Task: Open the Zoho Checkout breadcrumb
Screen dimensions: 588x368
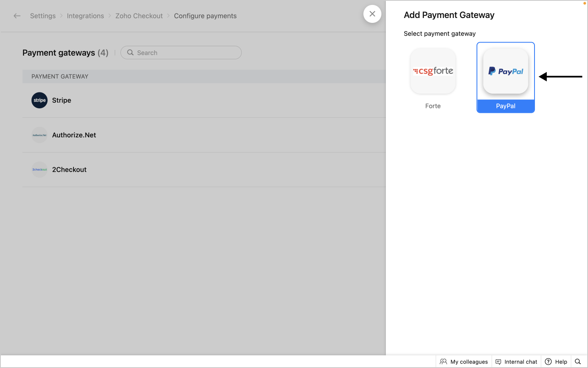Action: (x=139, y=16)
